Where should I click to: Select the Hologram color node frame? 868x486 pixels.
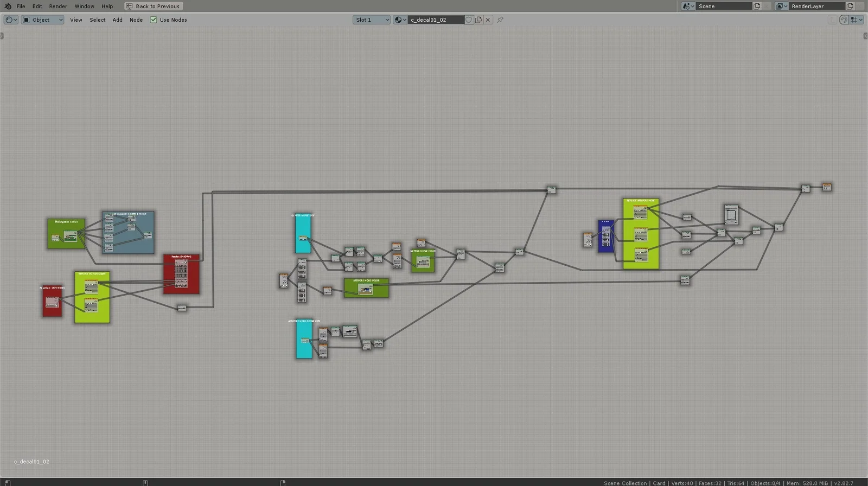click(66, 222)
